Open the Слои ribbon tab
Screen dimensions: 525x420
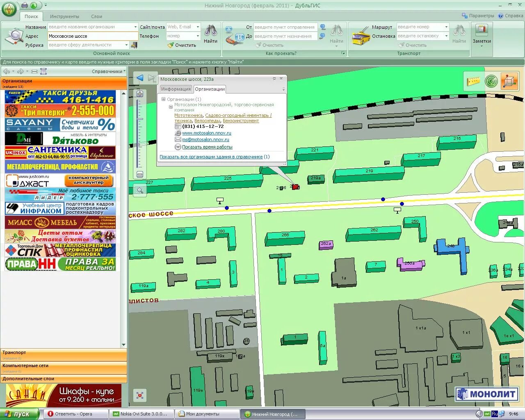96,16
